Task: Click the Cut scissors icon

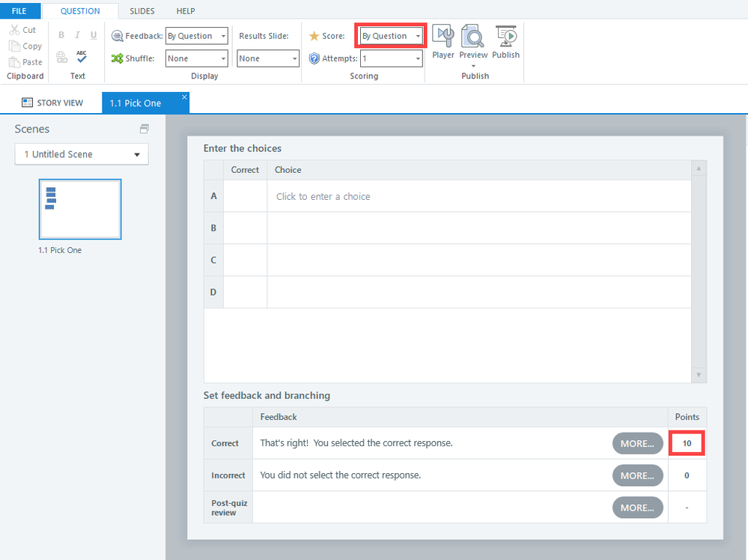Action: tap(14, 30)
